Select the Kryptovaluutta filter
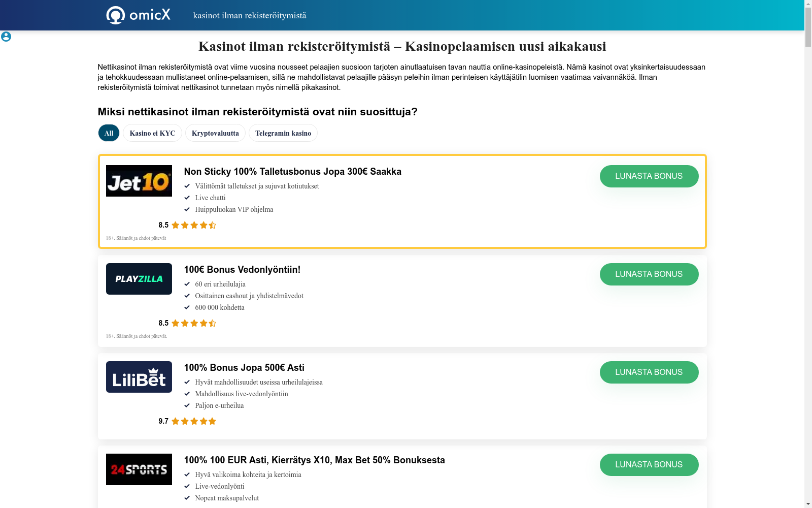The width and height of the screenshot is (812, 508). [215, 133]
